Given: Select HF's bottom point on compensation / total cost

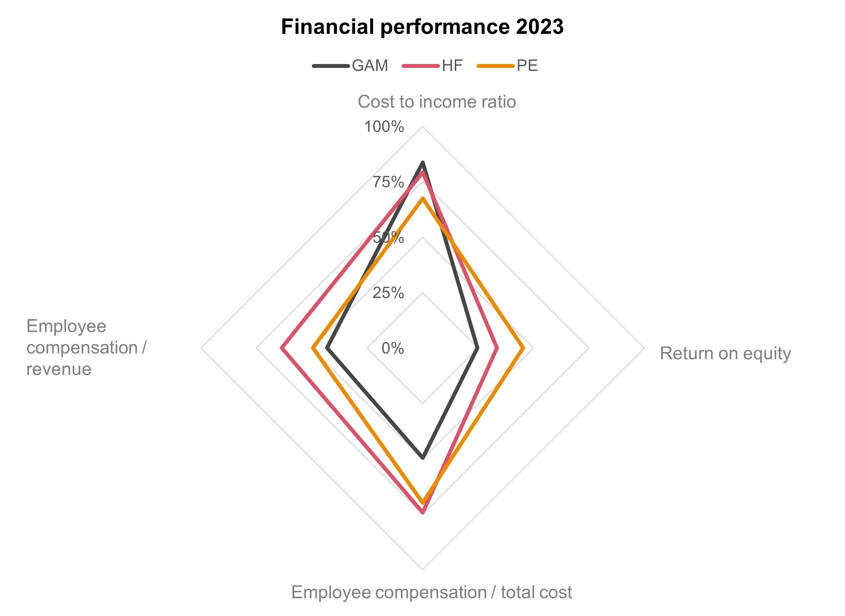Looking at the screenshot, I should tap(422, 513).
